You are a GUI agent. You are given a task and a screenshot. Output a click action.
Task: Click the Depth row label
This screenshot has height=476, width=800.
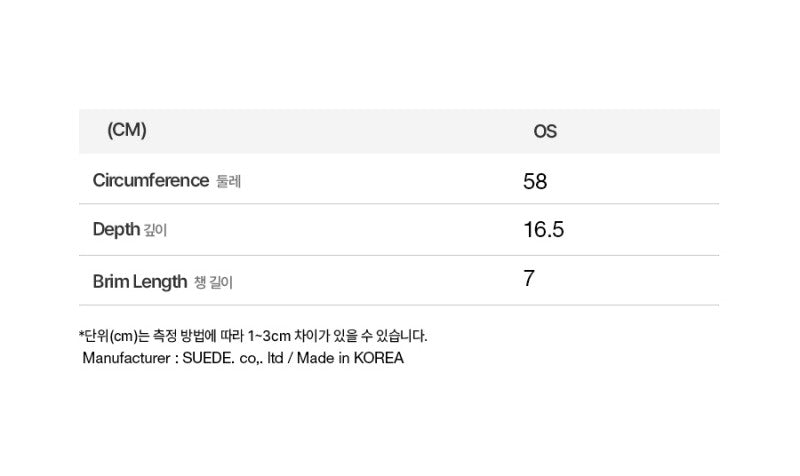pos(116,230)
